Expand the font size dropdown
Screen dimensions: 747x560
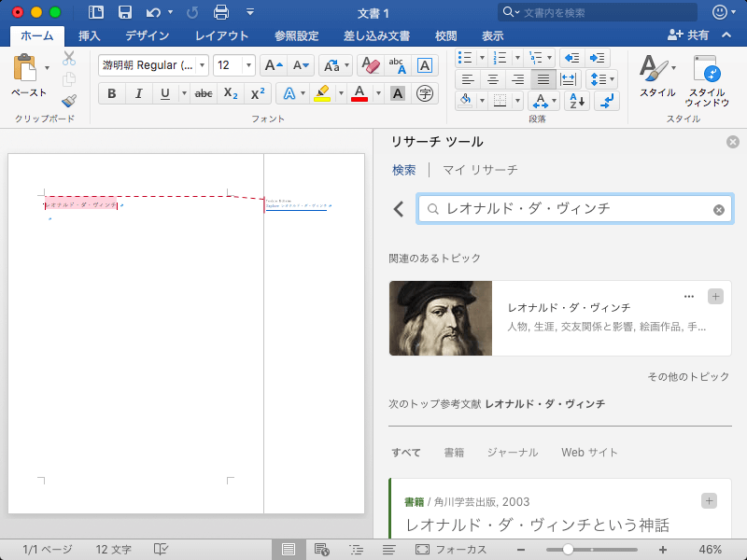click(247, 65)
